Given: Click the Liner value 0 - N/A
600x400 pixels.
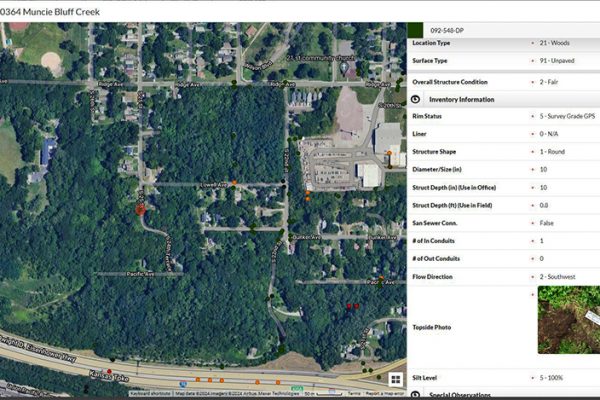Looking at the screenshot, I should [549, 134].
